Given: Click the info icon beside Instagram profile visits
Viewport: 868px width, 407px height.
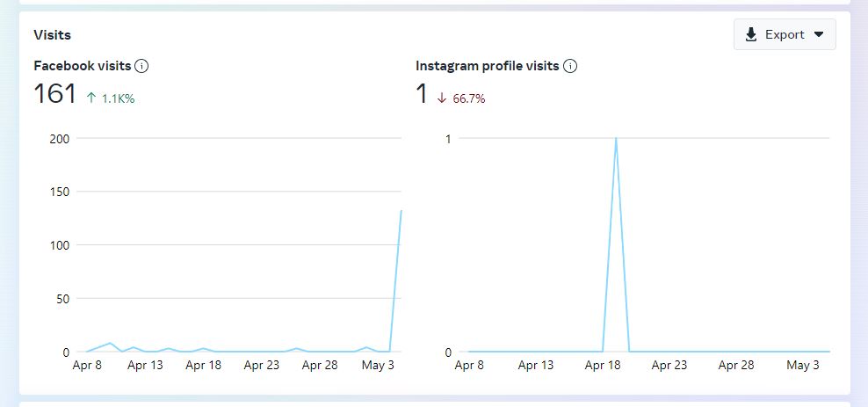Looking at the screenshot, I should tap(570, 66).
